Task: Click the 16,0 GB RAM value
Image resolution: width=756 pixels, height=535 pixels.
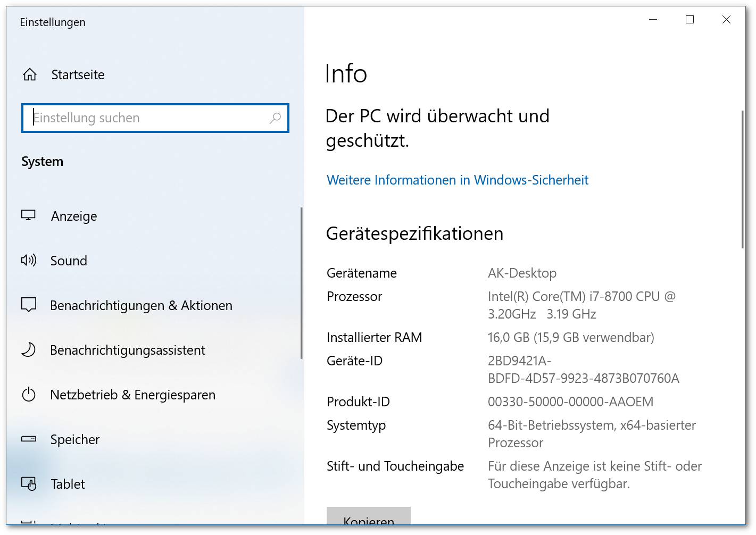Action: [571, 337]
